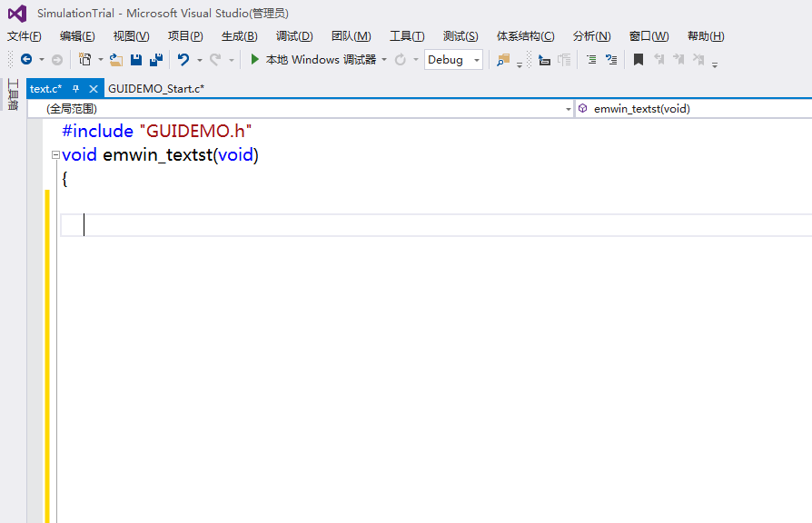Open the 体系结构(C) menu
This screenshot has height=523, width=812.
click(525, 36)
